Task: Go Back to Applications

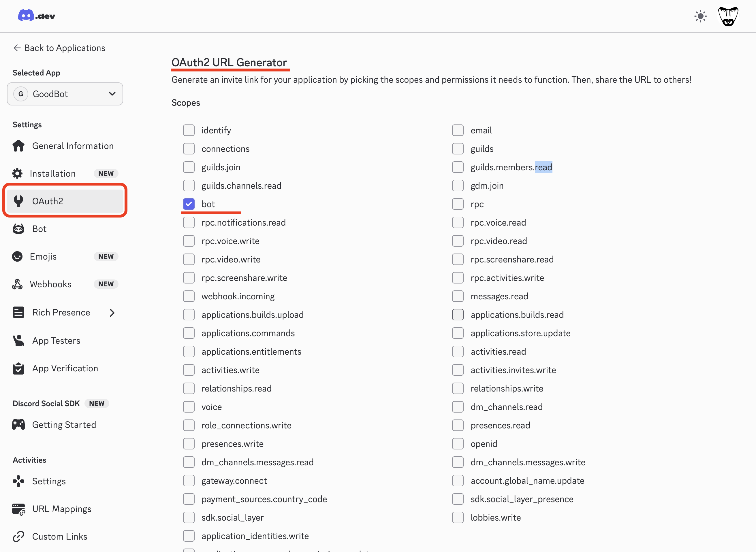Action: point(59,48)
